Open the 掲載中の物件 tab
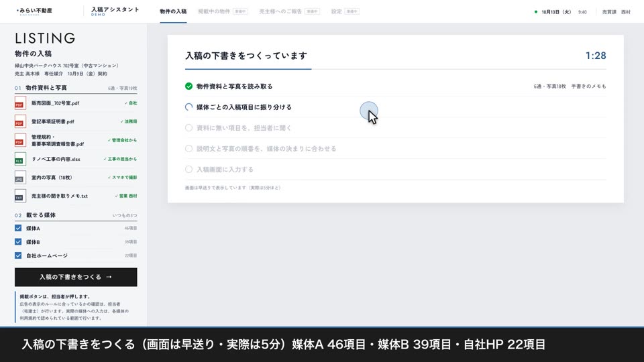 (214, 11)
